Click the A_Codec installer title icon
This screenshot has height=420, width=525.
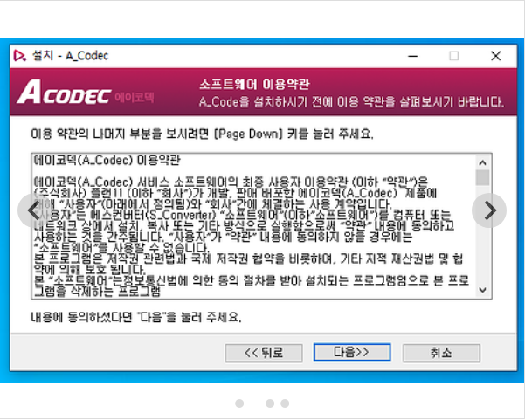(x=20, y=56)
